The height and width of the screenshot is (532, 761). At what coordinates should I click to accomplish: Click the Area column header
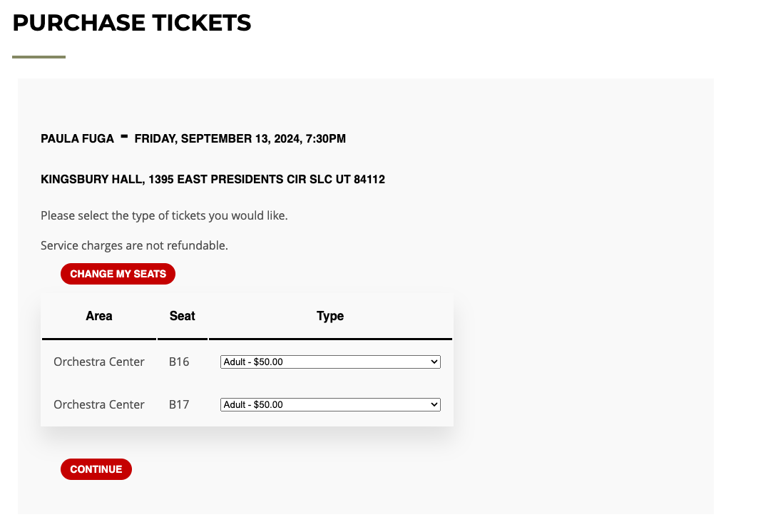coord(99,316)
